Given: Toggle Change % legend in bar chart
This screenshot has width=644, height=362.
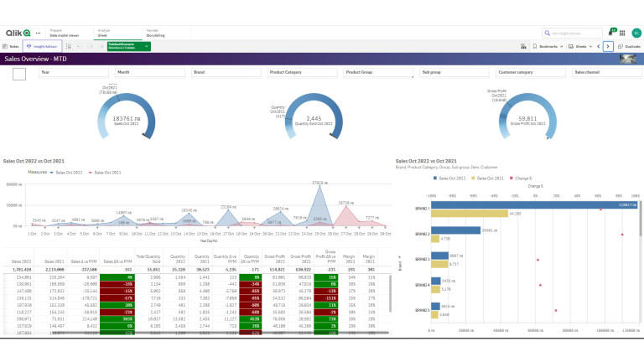Looking at the screenshot, I should pos(523,178).
